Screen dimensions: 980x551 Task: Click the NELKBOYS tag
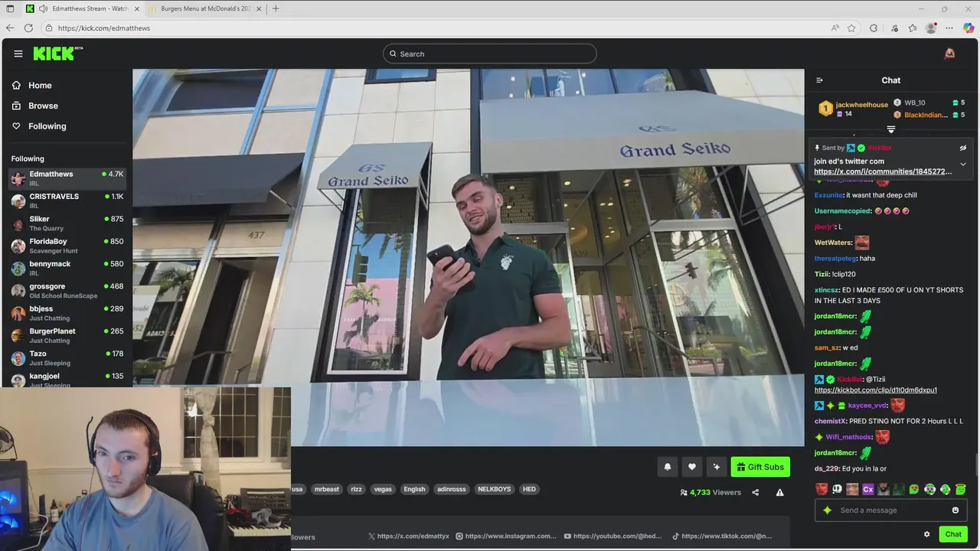coord(494,489)
